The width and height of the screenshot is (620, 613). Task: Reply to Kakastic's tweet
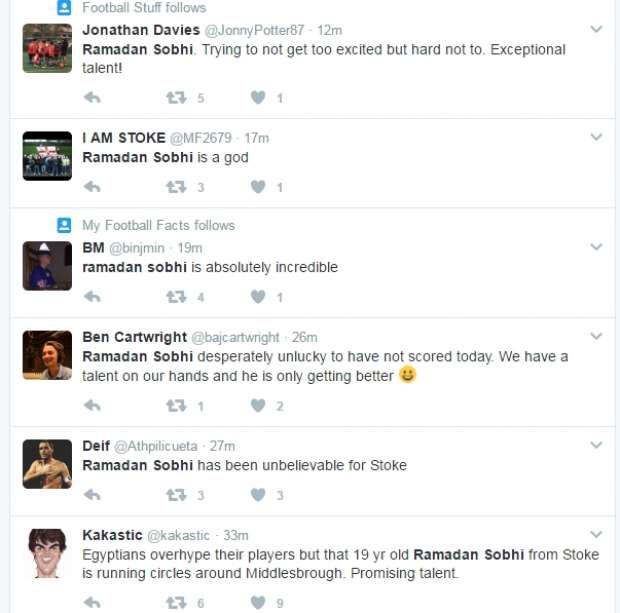[x=92, y=603]
